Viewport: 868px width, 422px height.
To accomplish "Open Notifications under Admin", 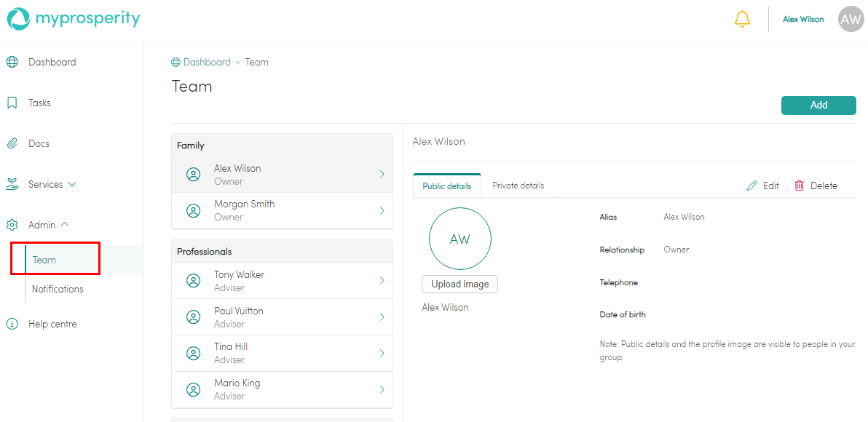I will pyautogui.click(x=58, y=290).
